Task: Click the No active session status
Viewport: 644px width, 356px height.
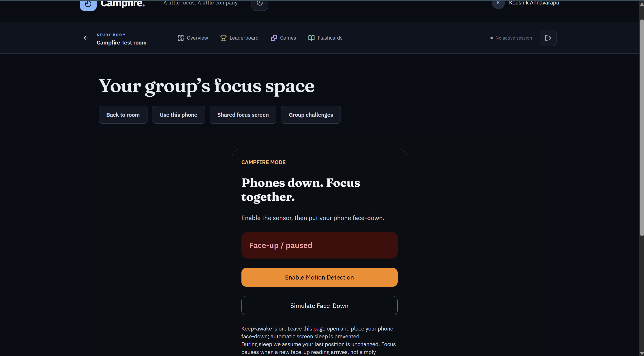Action: [511, 38]
